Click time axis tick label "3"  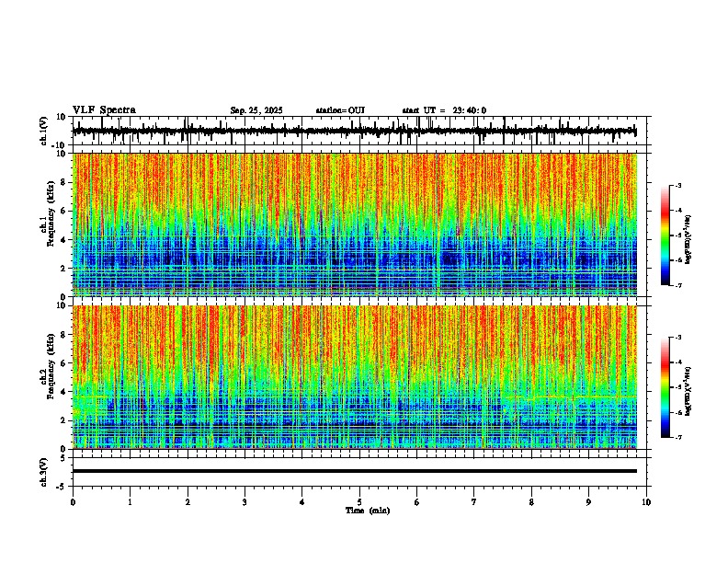245,502
